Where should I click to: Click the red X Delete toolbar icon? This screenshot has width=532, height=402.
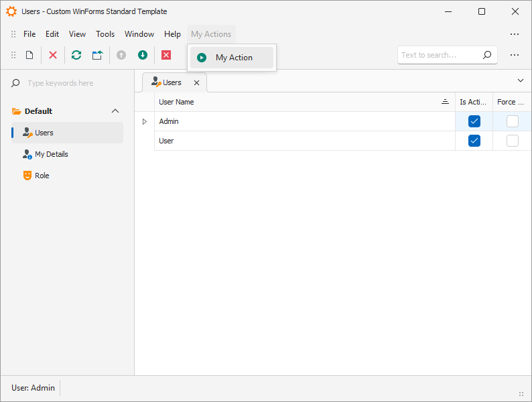coord(53,55)
